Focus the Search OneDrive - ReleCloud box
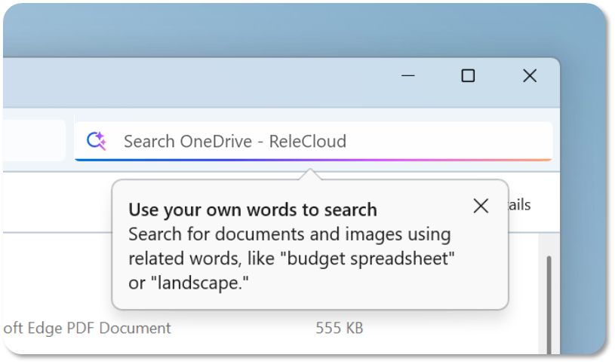This screenshot has width=615, height=364. coord(317,141)
